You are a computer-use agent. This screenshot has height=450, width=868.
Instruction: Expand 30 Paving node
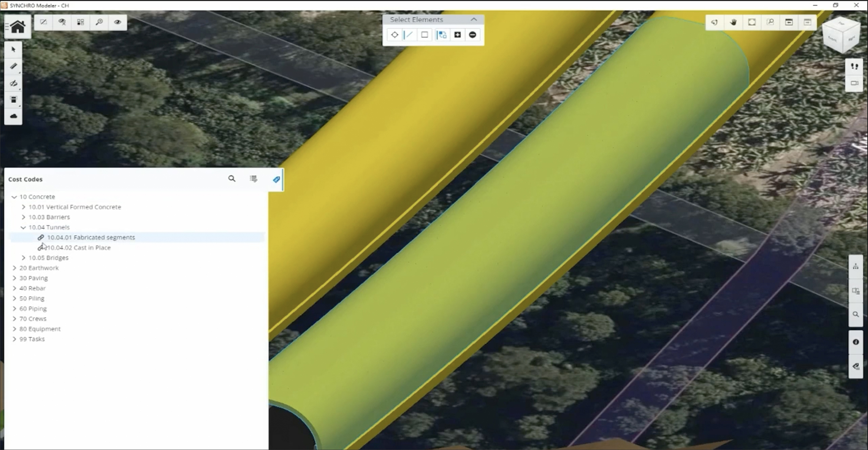coord(14,278)
